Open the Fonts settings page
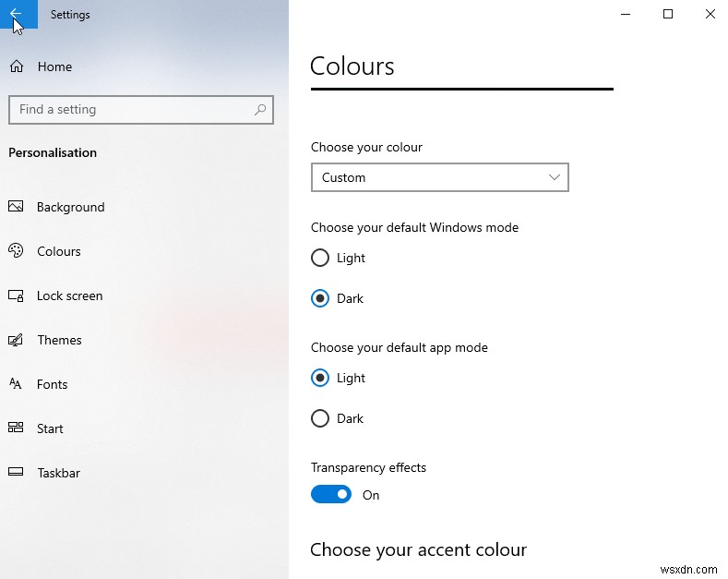Image resolution: width=728 pixels, height=579 pixels. (52, 384)
